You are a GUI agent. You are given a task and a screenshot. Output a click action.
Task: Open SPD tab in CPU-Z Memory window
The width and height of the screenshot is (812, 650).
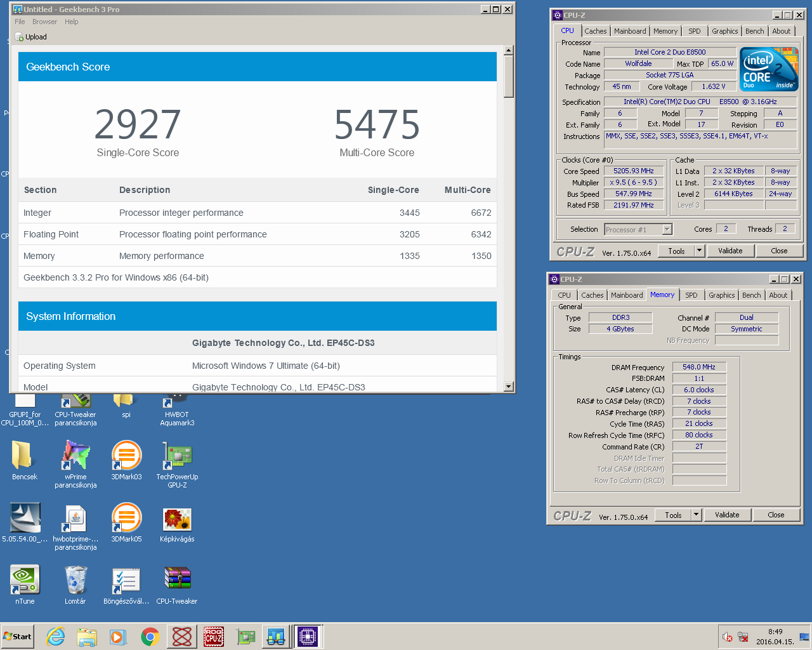point(691,295)
